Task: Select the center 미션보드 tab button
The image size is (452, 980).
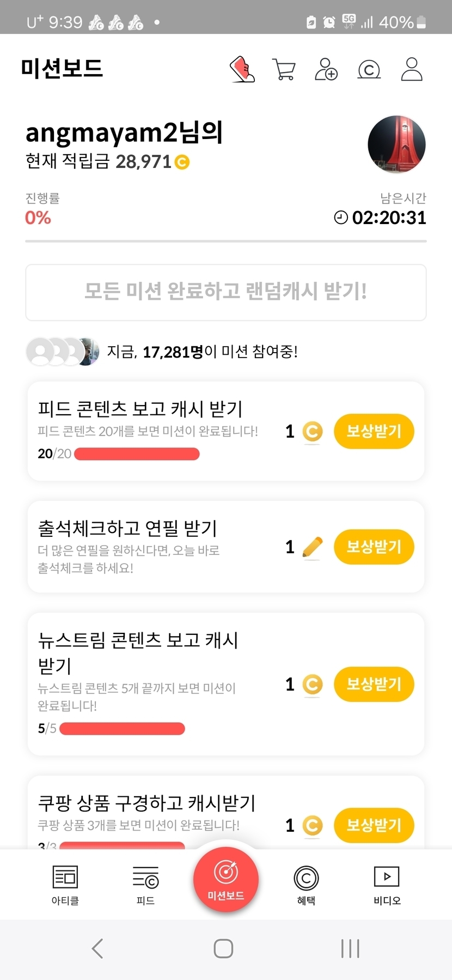Action: [226, 879]
